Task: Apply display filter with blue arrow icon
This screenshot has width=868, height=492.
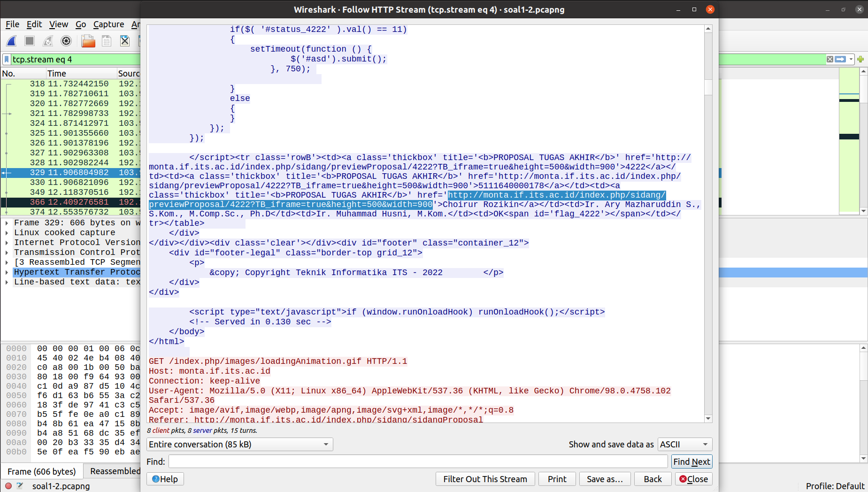Action: 841,59
